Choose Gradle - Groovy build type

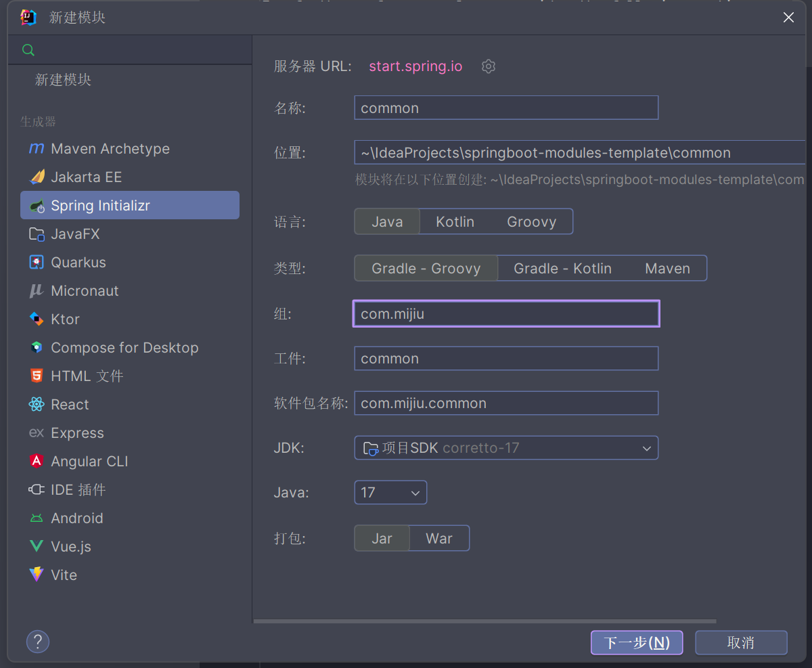point(426,269)
